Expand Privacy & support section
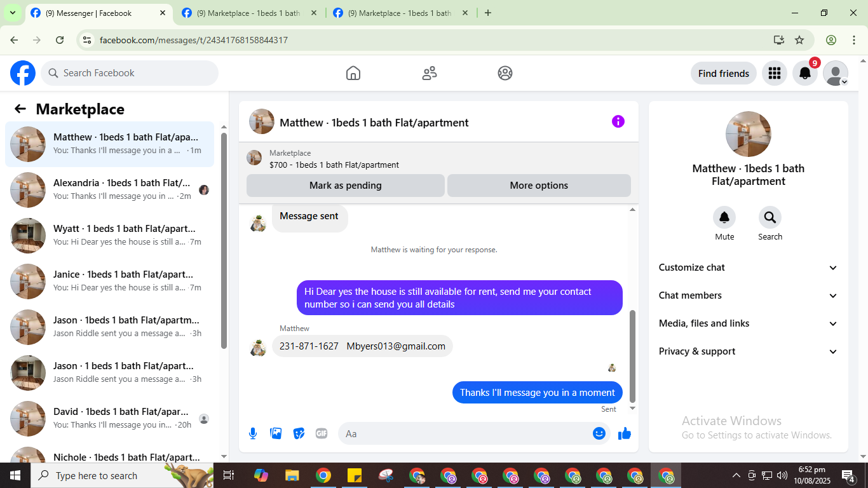 tap(748, 351)
